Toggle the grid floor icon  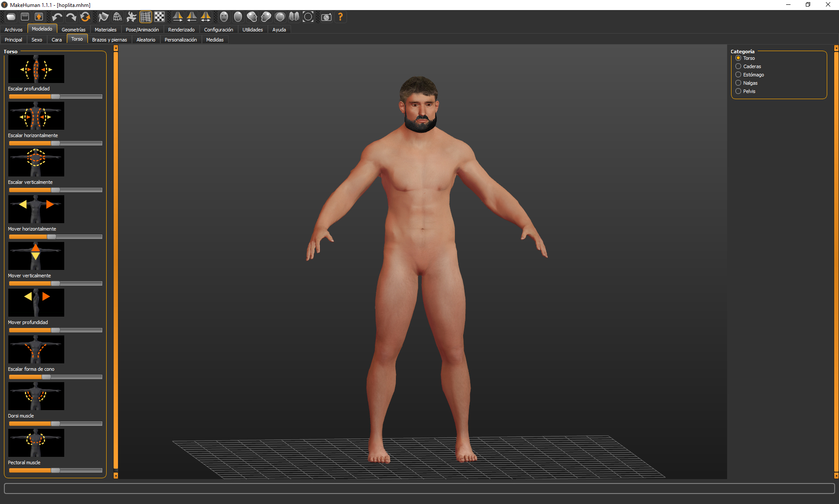click(x=146, y=17)
